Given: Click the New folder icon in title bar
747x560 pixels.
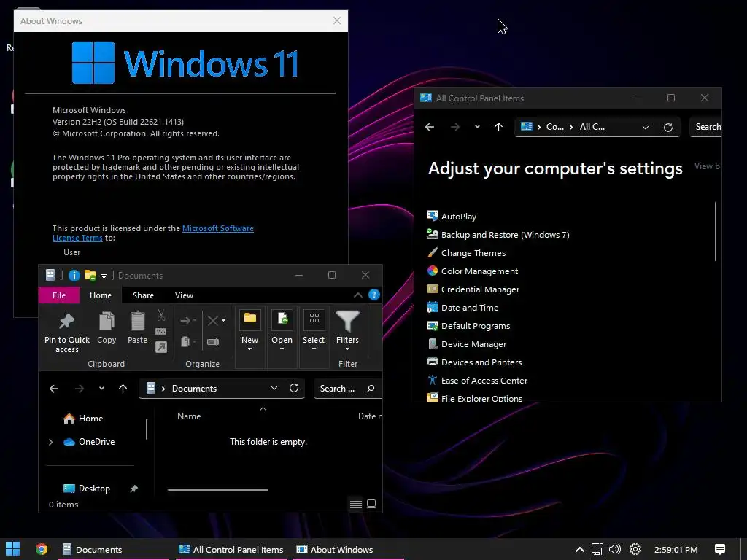Looking at the screenshot, I should pyautogui.click(x=90, y=275).
